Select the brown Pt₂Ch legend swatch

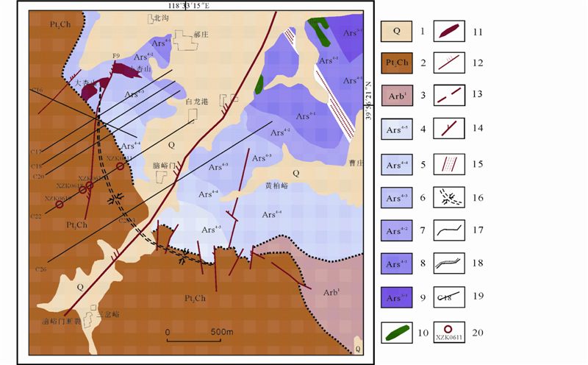[x=398, y=65]
